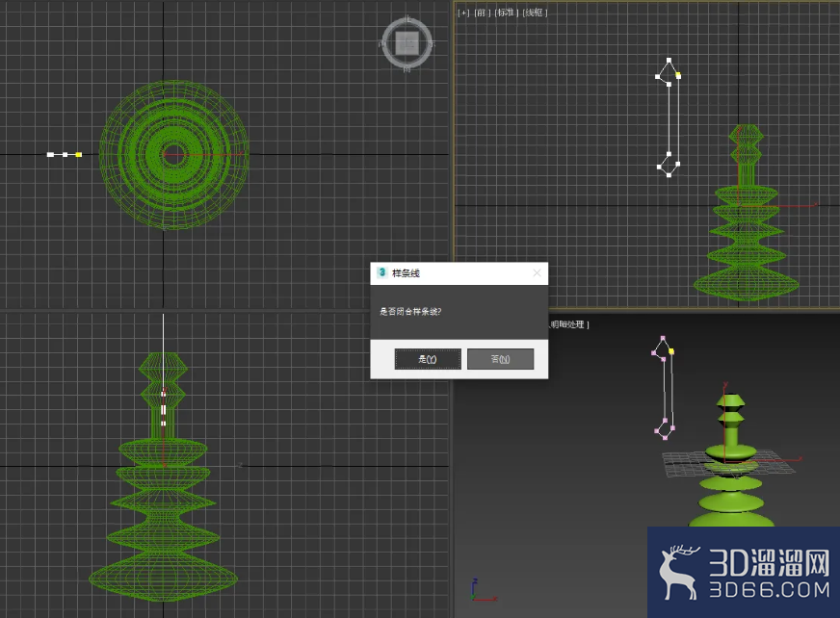This screenshot has height=618, width=840.
Task: Open the 明暗处理 menu in perspective viewport
Action: click(569, 324)
